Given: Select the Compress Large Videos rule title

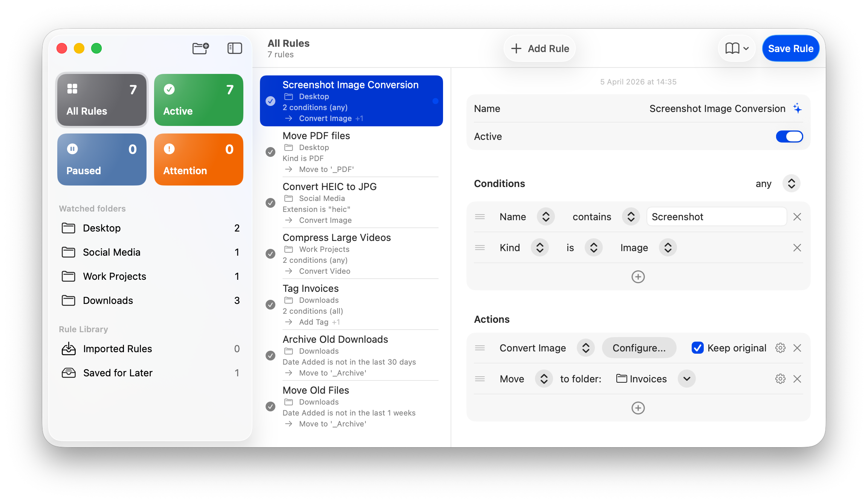Looking at the screenshot, I should click(337, 238).
